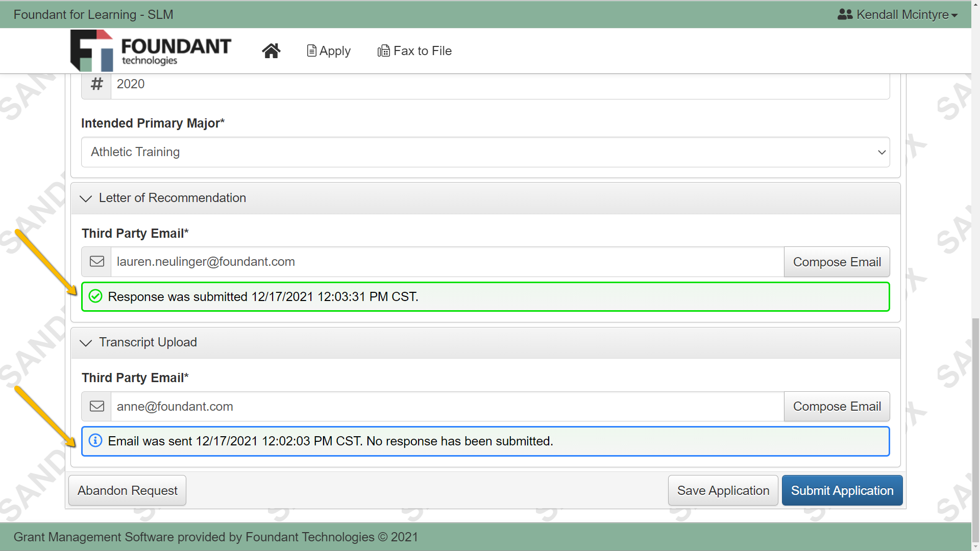Click the lauren.neulinger@foundant.com email field
980x551 pixels.
click(x=448, y=262)
